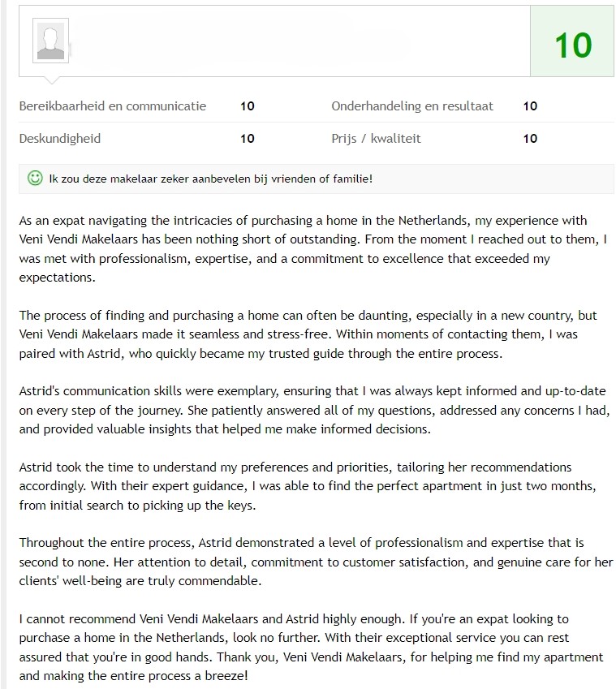This screenshot has width=616, height=689.
Task: Click the reviewer avatar placeholder image
Action: pyautogui.click(x=50, y=41)
